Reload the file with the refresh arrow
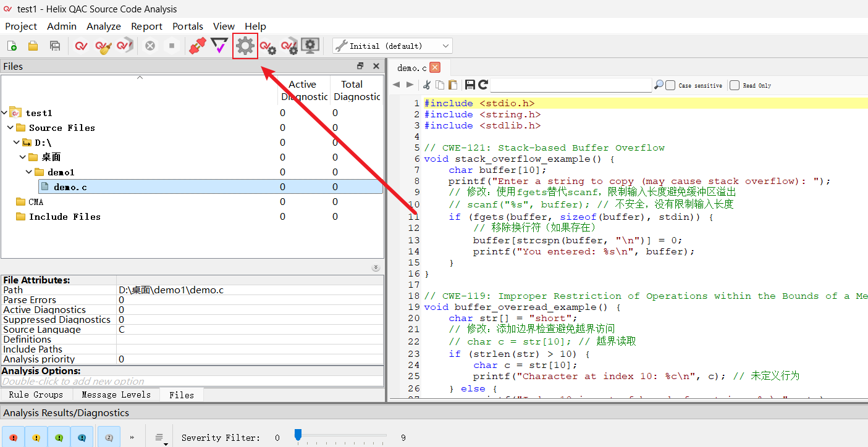This screenshot has height=447, width=868. pyautogui.click(x=483, y=85)
